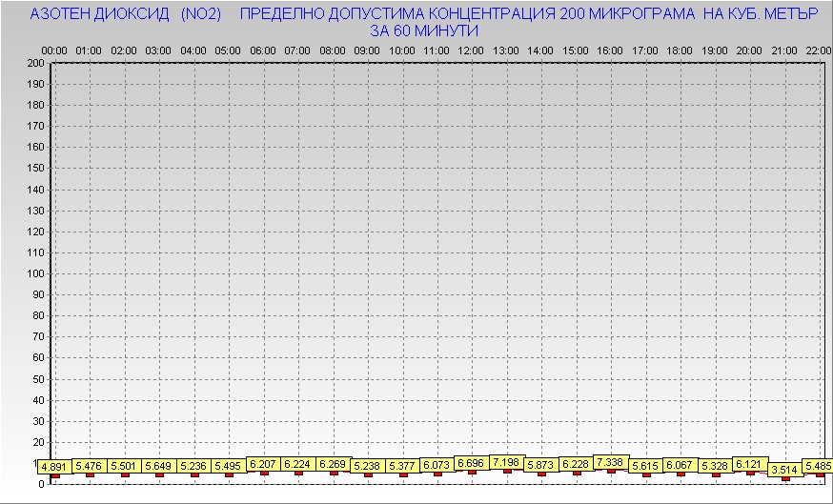Image resolution: width=833 pixels, height=504 pixels.
Task: Select the 6.224 value label
Action: pyautogui.click(x=297, y=464)
